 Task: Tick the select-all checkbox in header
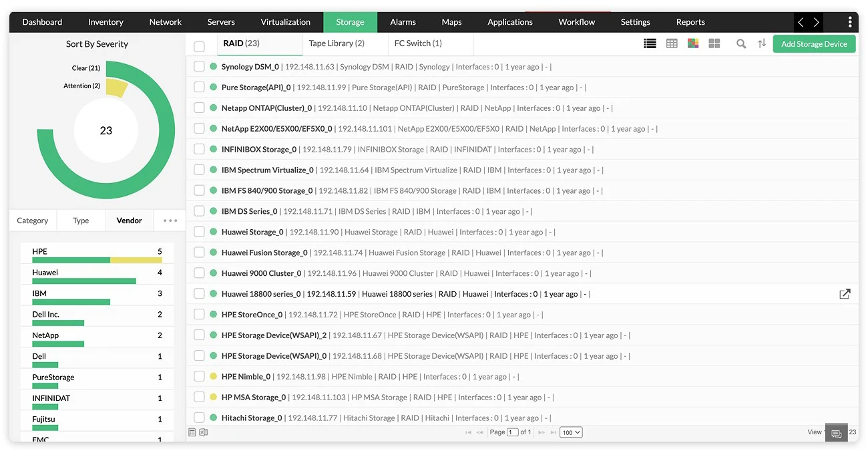click(x=199, y=47)
